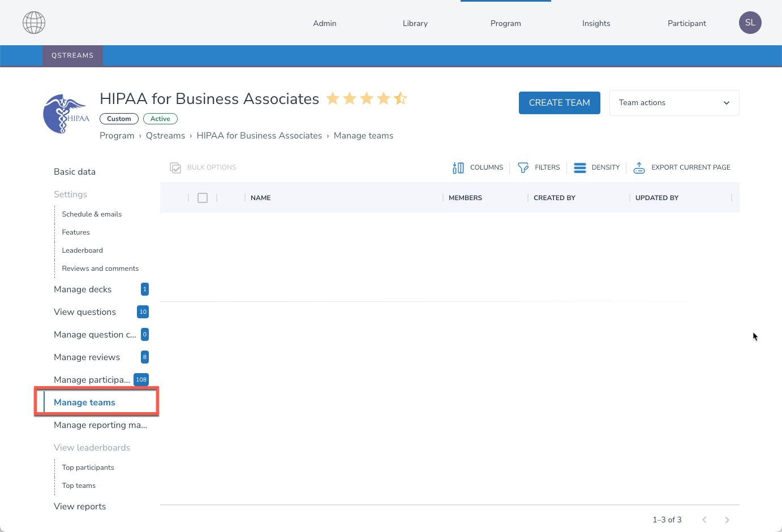Click the COLUMNS label

(x=487, y=167)
